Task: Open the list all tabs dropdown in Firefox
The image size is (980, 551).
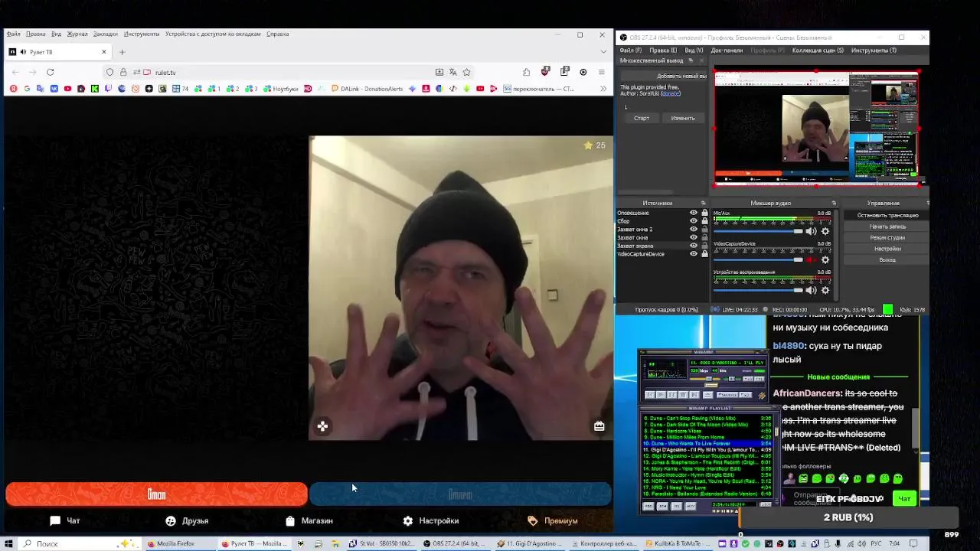Action: (x=603, y=52)
